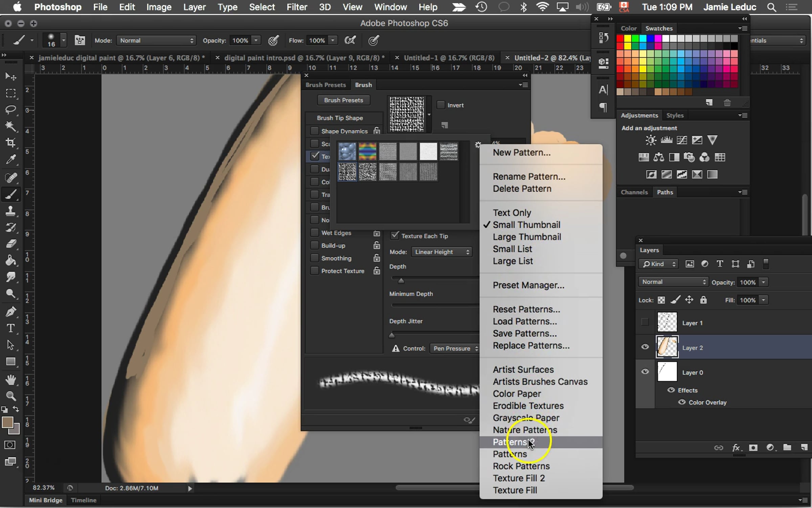Hide Layer 2 using eye icon
This screenshot has height=508, width=812.
(x=645, y=347)
